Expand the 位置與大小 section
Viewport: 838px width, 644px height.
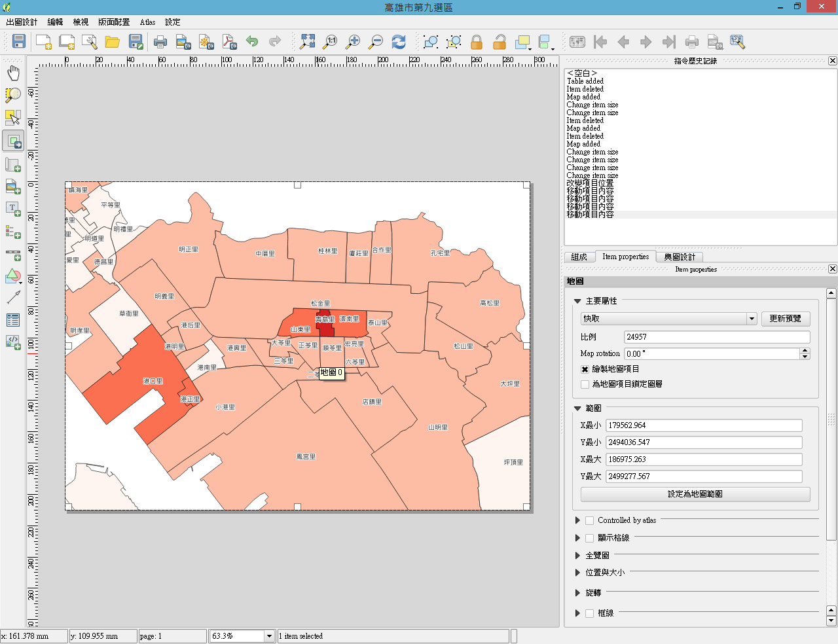tap(577, 573)
